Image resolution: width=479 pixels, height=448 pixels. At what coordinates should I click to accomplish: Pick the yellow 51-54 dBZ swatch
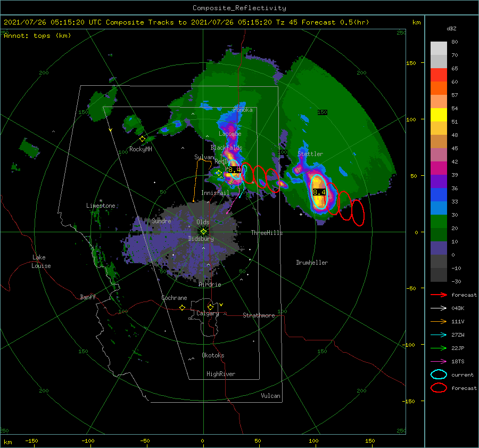(x=439, y=115)
